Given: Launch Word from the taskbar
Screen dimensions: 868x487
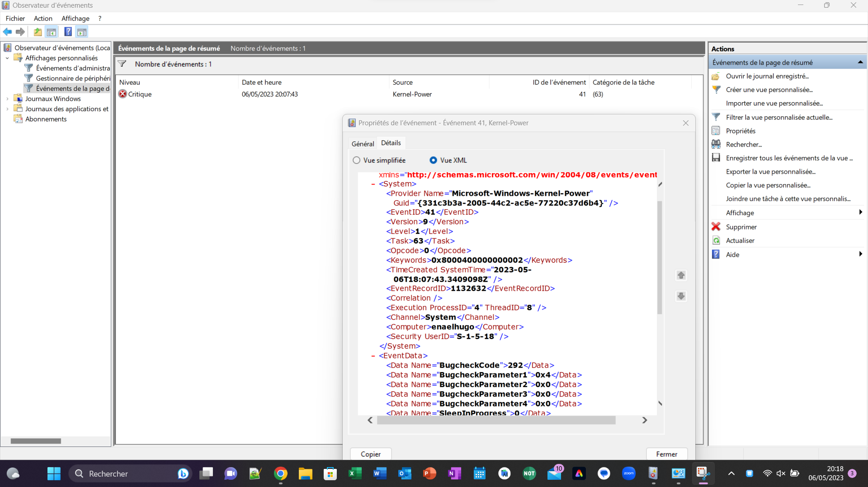Looking at the screenshot, I should pyautogui.click(x=380, y=473).
